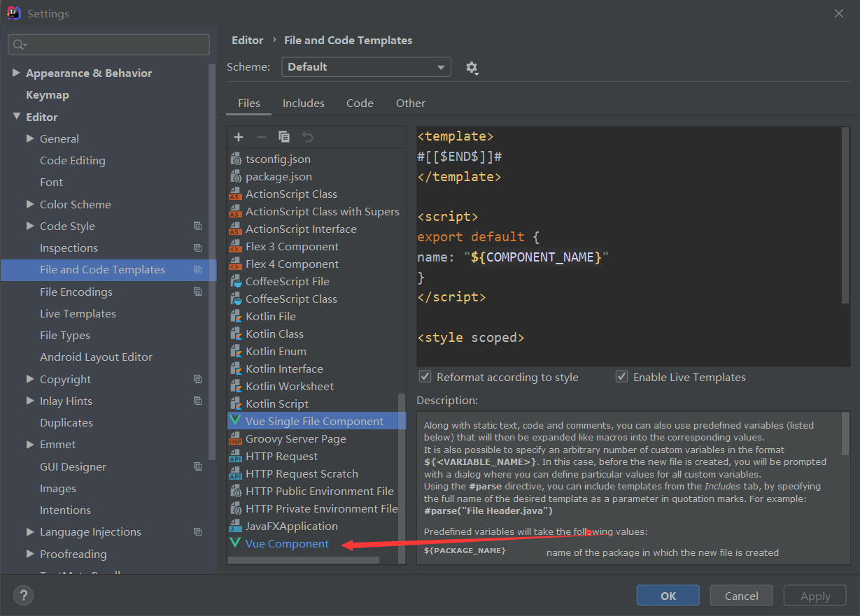Expand the Color Scheme node

click(x=30, y=204)
